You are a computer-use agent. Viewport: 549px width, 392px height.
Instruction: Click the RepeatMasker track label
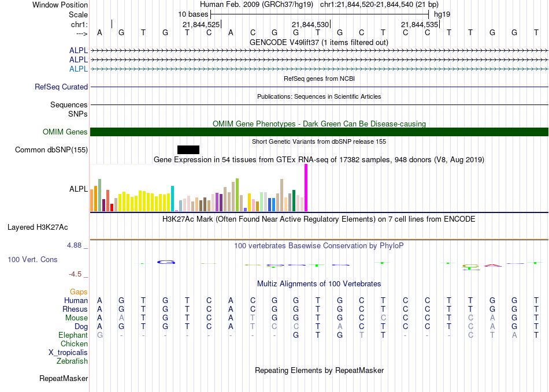coord(64,379)
